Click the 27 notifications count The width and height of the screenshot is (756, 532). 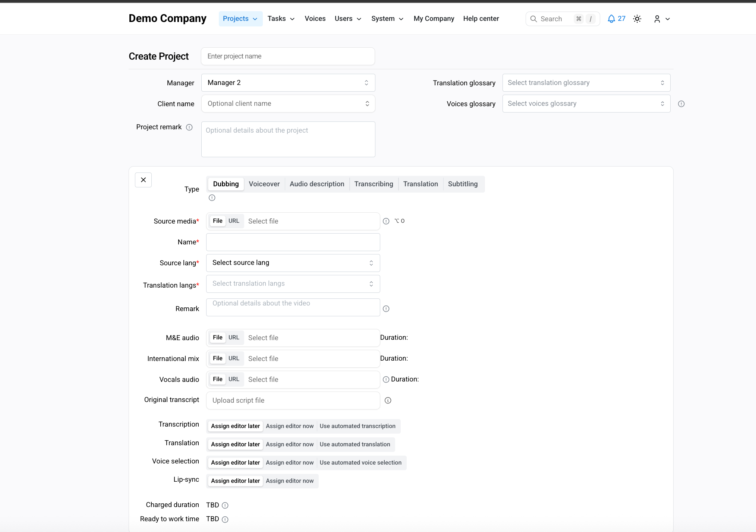click(x=621, y=19)
